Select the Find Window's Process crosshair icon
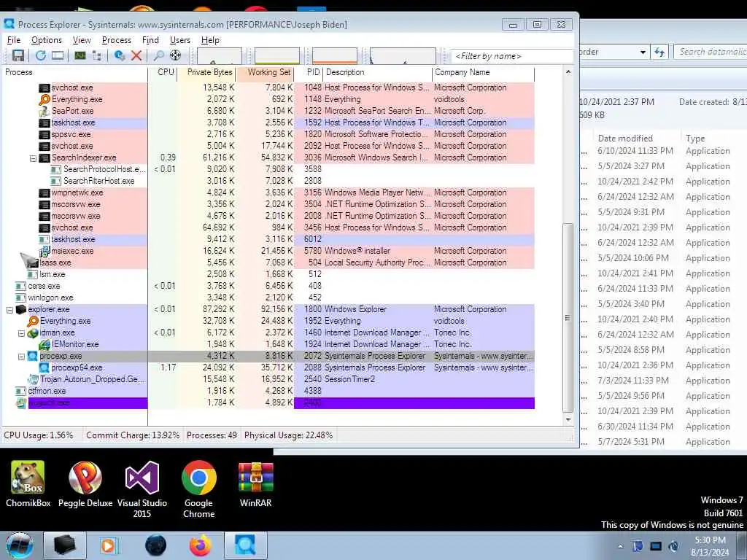The height and width of the screenshot is (560, 747). [175, 55]
